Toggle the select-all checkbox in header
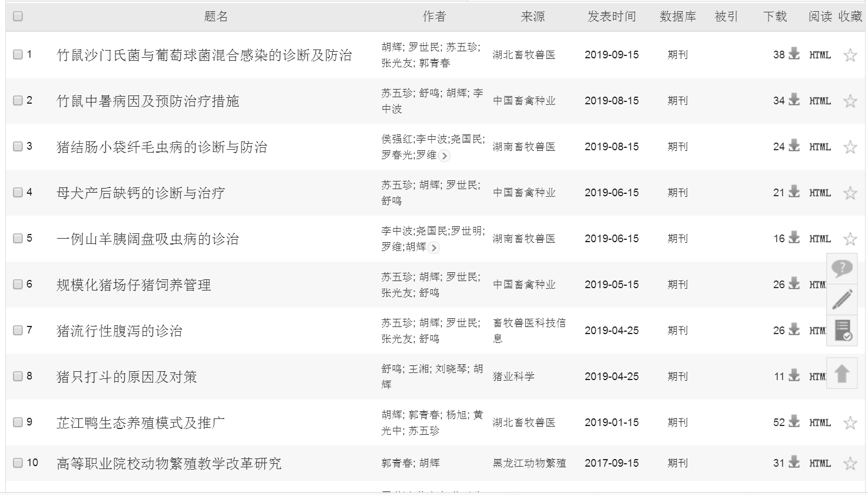The height and width of the screenshot is (495, 868). [18, 16]
